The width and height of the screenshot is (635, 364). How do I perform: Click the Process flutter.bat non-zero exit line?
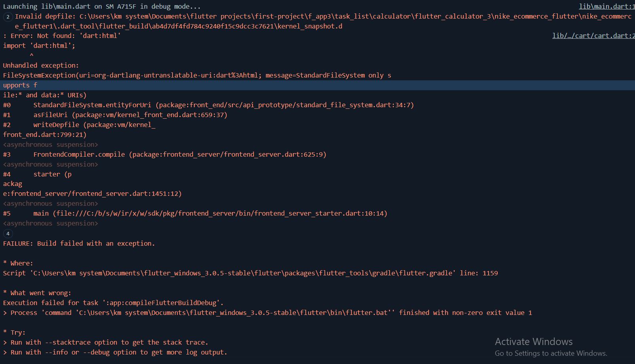tap(267, 313)
